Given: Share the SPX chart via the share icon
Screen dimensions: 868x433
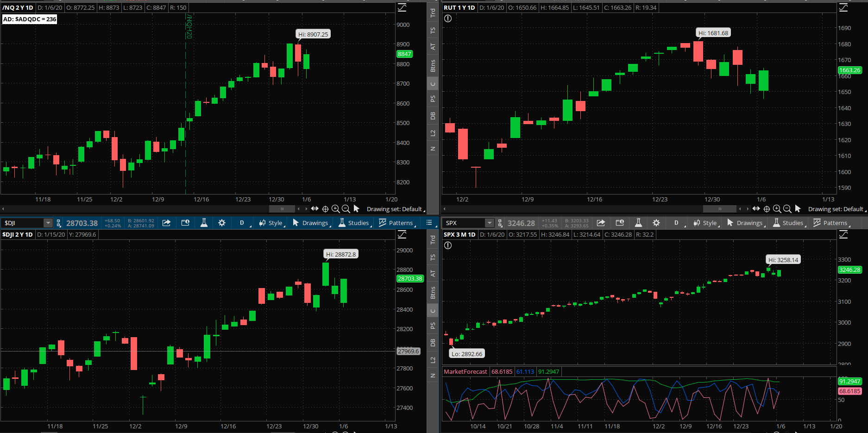Looking at the screenshot, I should click(601, 223).
